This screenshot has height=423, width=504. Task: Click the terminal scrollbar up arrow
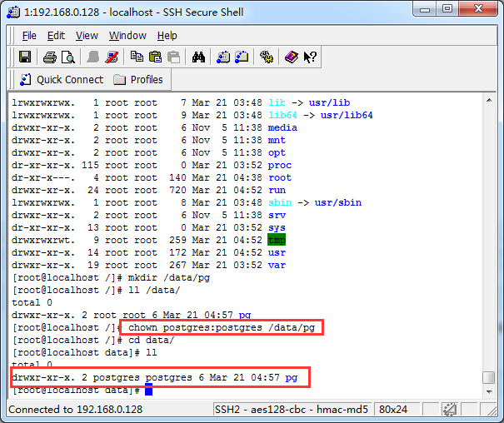[489, 100]
